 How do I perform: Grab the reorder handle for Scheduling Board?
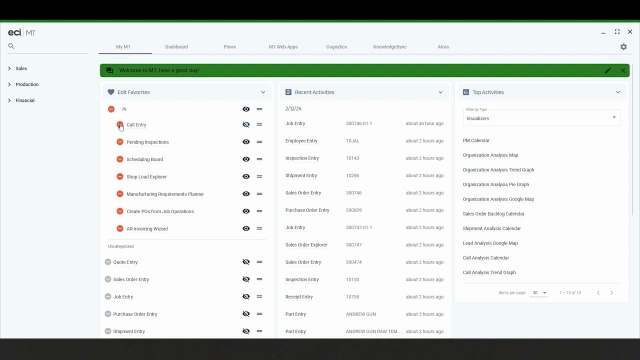point(259,159)
